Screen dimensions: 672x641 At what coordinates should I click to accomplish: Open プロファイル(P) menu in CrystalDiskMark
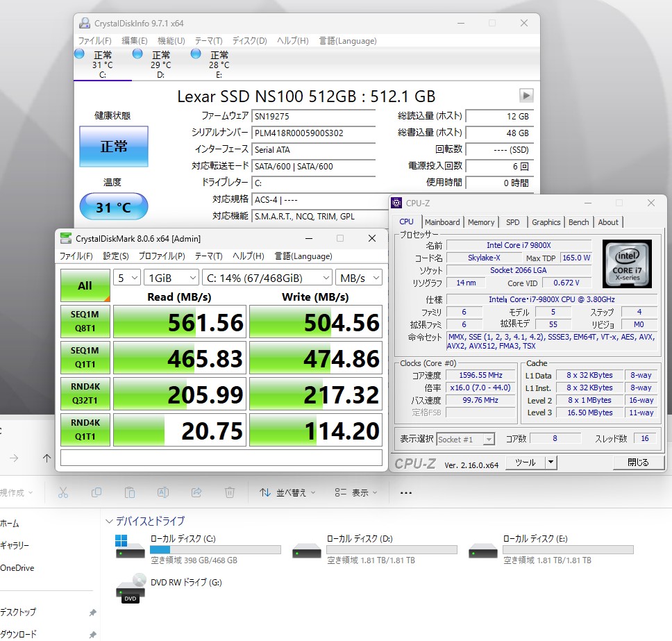(162, 256)
